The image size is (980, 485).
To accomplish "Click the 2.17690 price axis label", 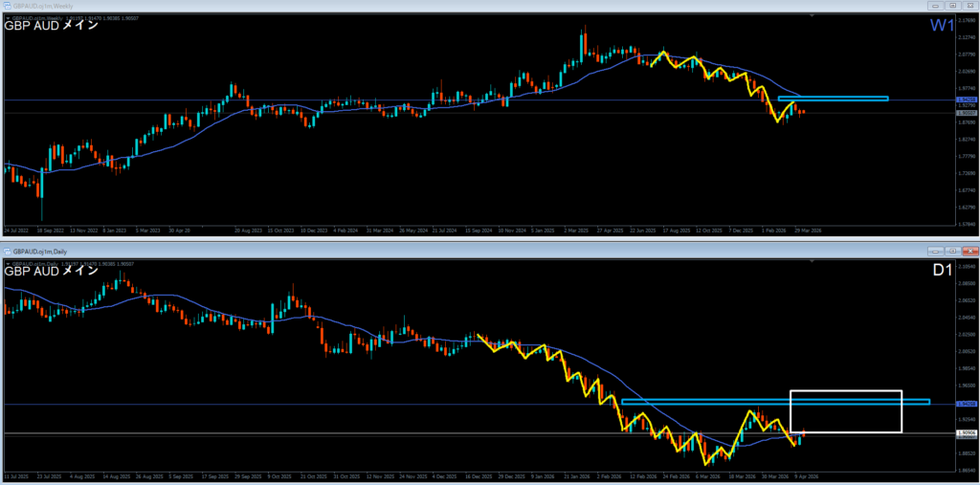I will pos(965,21).
